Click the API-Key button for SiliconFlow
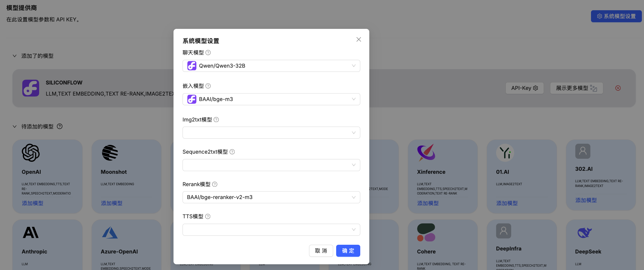Image resolution: width=644 pixels, height=270 pixels. click(x=524, y=88)
